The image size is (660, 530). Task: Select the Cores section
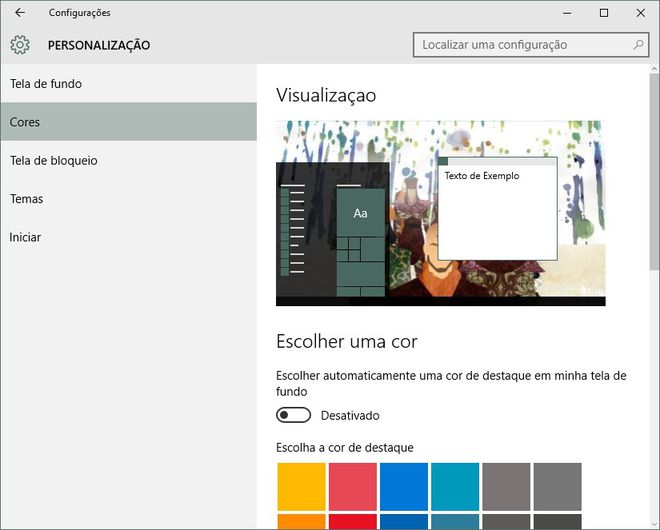coord(128,122)
